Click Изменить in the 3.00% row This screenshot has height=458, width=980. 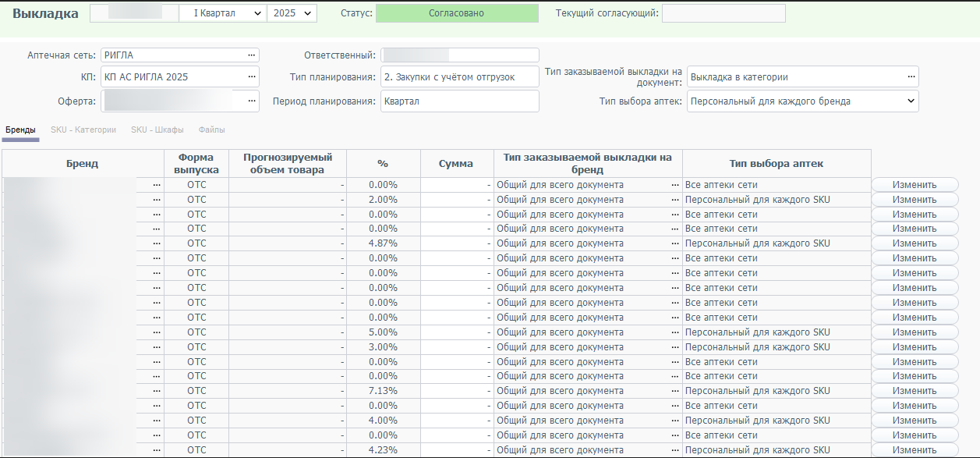[915, 347]
